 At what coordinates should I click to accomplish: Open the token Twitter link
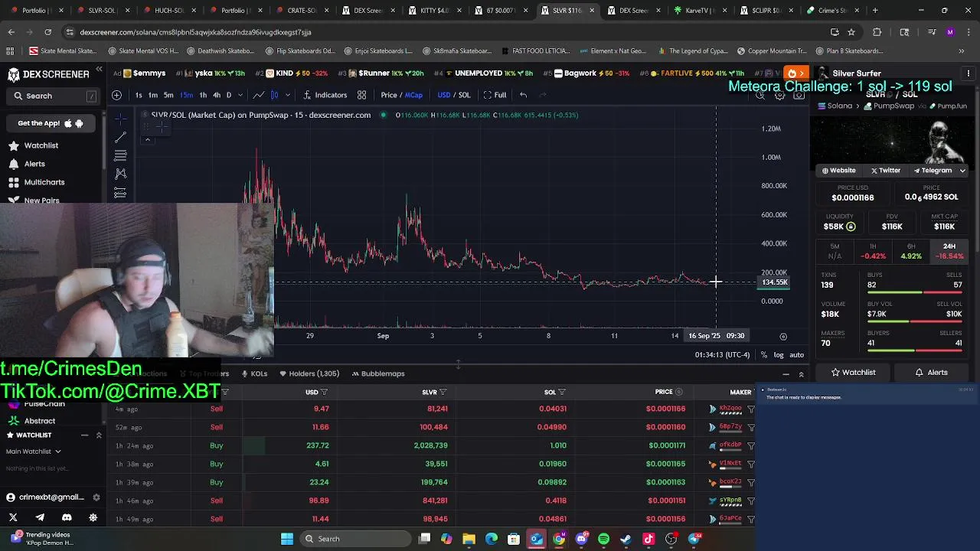pyautogui.click(x=885, y=171)
